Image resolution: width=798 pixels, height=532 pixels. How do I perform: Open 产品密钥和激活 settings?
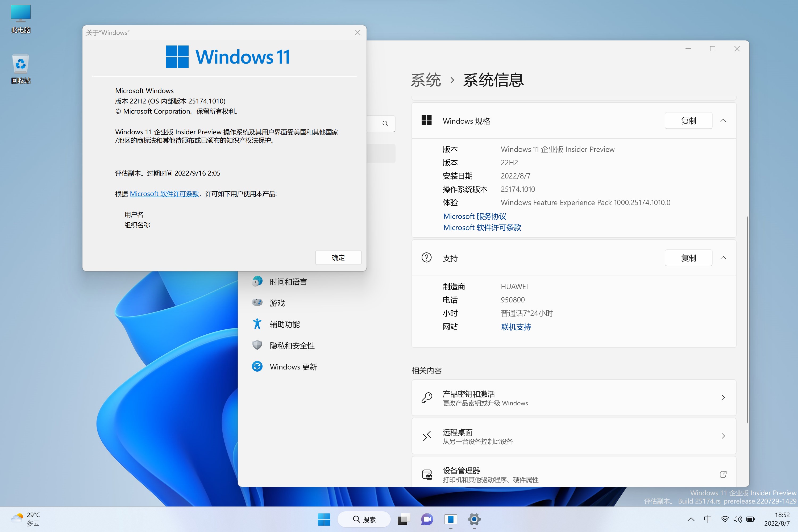click(x=574, y=398)
